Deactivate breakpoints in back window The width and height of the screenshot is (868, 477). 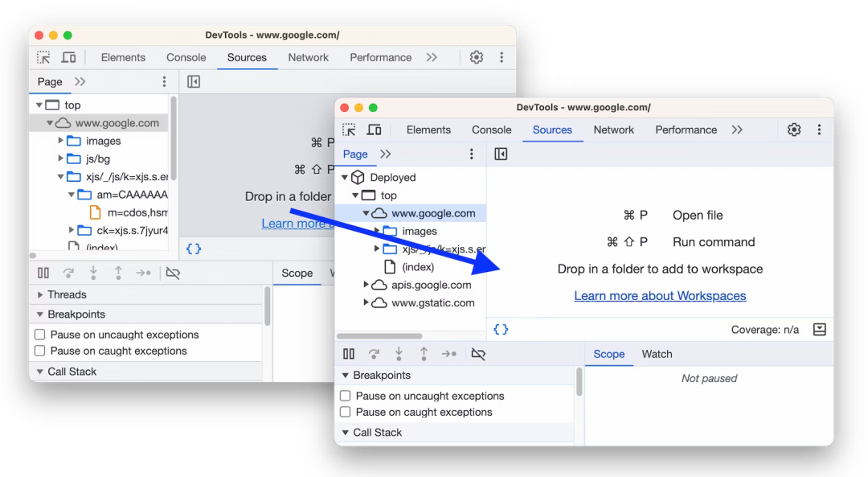click(x=173, y=273)
